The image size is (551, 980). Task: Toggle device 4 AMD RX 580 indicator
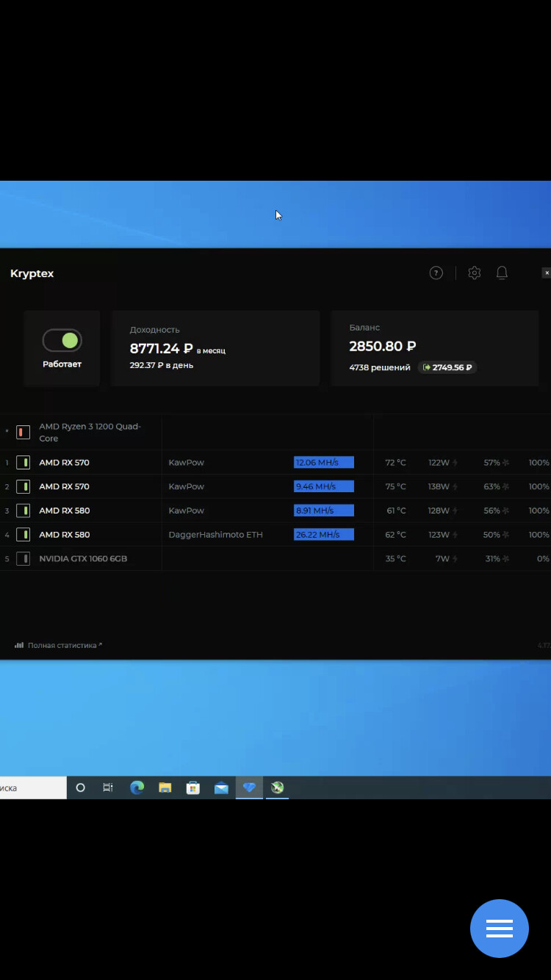[24, 535]
